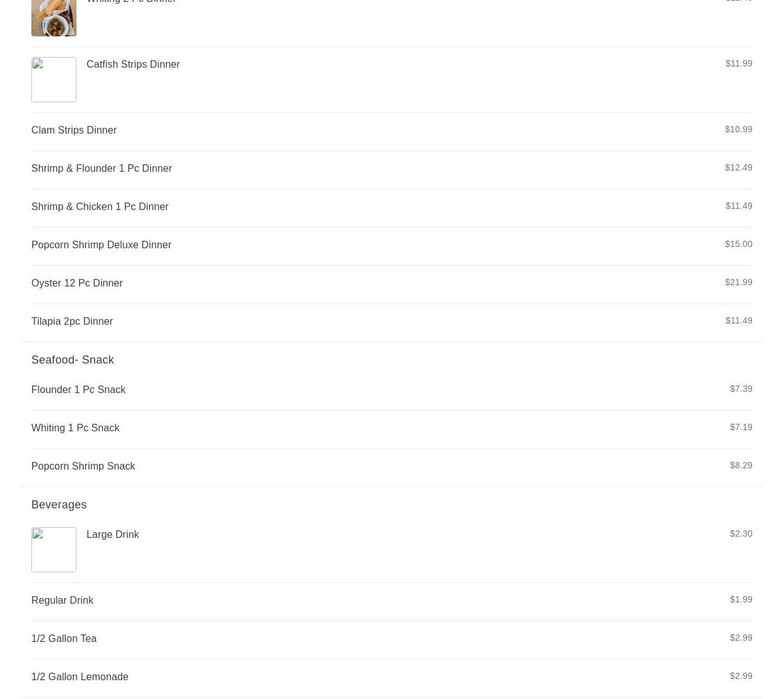The height and width of the screenshot is (699, 784).
Task: Choose Popcorn Shrimp Snack
Action: [391, 468]
